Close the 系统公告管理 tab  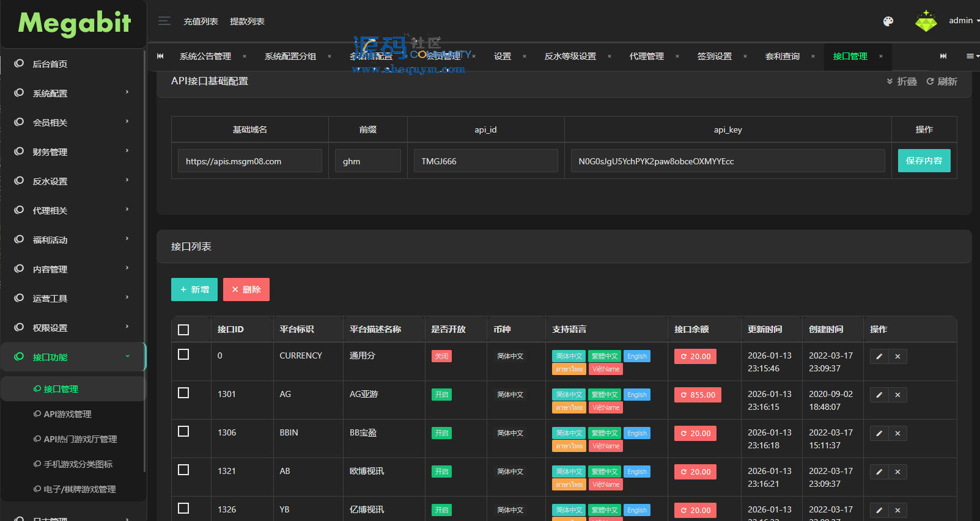point(245,56)
